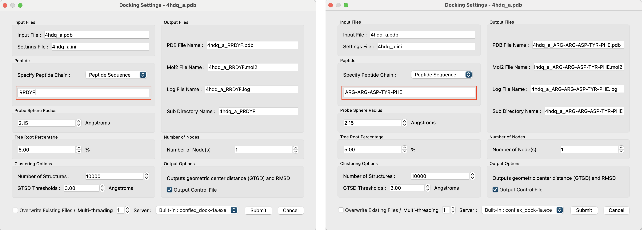The height and width of the screenshot is (230, 644).
Task: Increase Number of Node(s) with stepper
Action: click(295, 148)
